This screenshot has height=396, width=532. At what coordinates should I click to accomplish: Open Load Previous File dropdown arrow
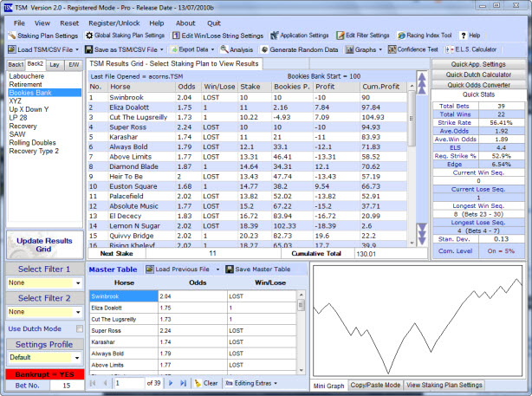pos(217,269)
